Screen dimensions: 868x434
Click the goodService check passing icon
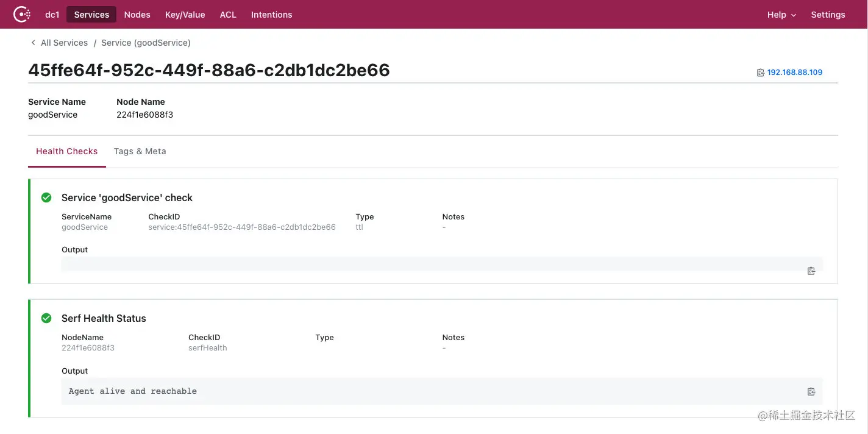tap(46, 197)
